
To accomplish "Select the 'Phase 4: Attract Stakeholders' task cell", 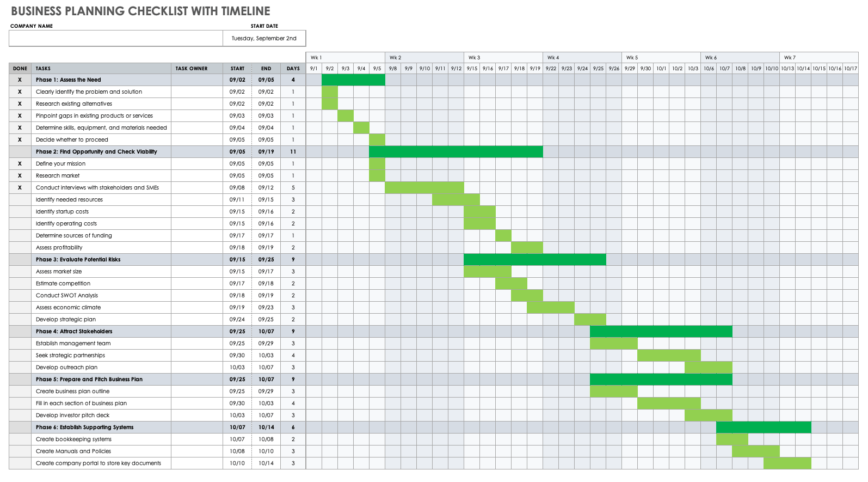I will 101,332.
